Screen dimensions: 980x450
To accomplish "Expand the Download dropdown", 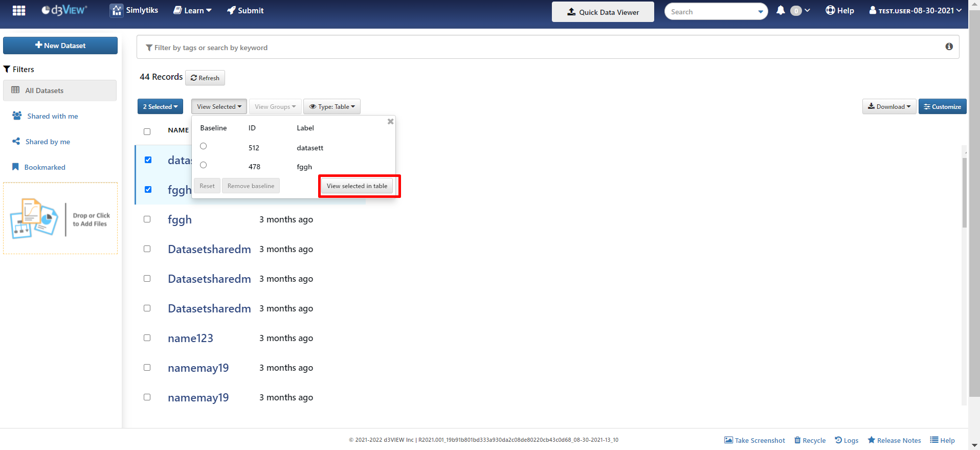I will point(888,107).
